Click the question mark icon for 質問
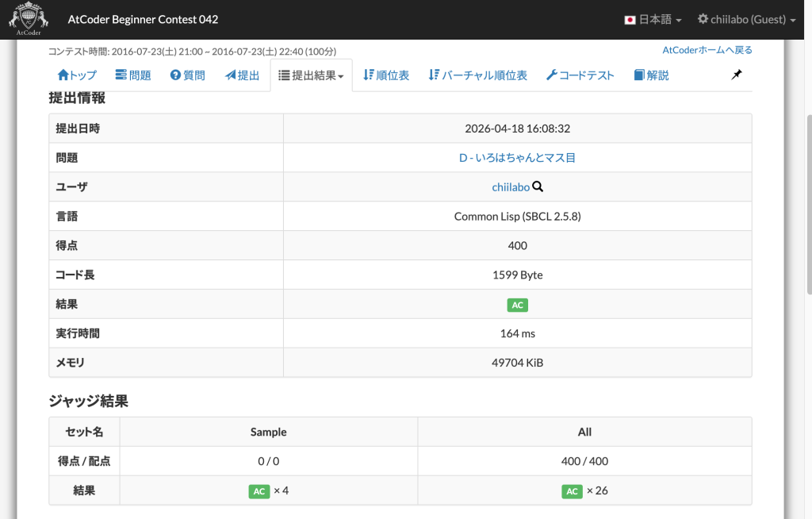 pyautogui.click(x=176, y=75)
